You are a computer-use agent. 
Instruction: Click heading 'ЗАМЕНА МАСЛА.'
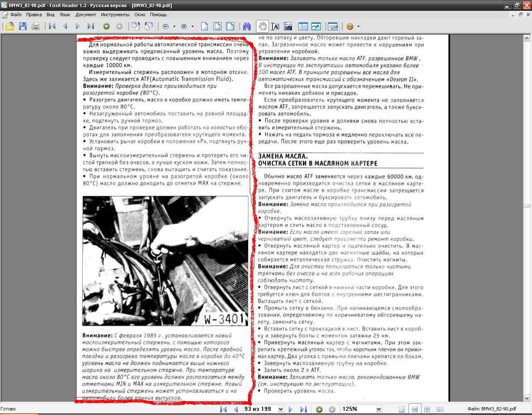click(283, 156)
